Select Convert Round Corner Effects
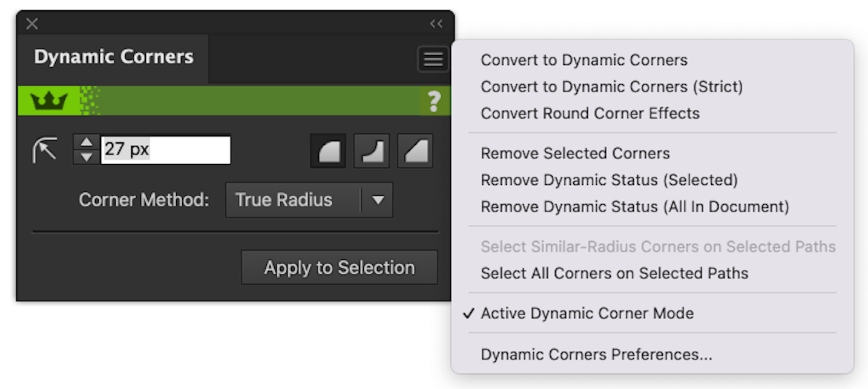This screenshot has height=389, width=868. click(x=590, y=113)
